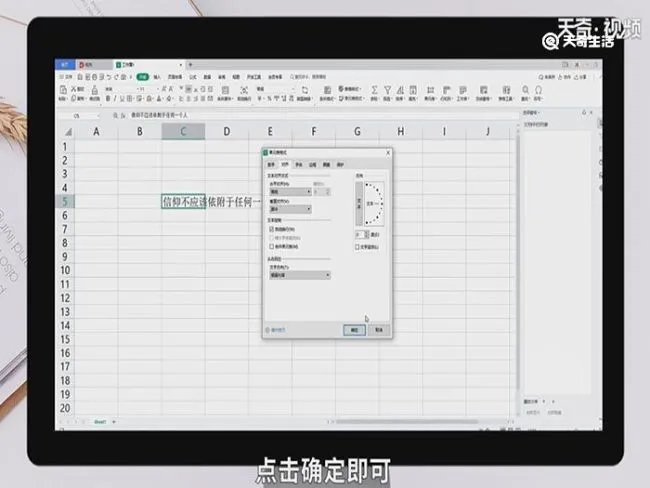
Task: Expand the Name Box dropdown arrow
Action: (99, 116)
